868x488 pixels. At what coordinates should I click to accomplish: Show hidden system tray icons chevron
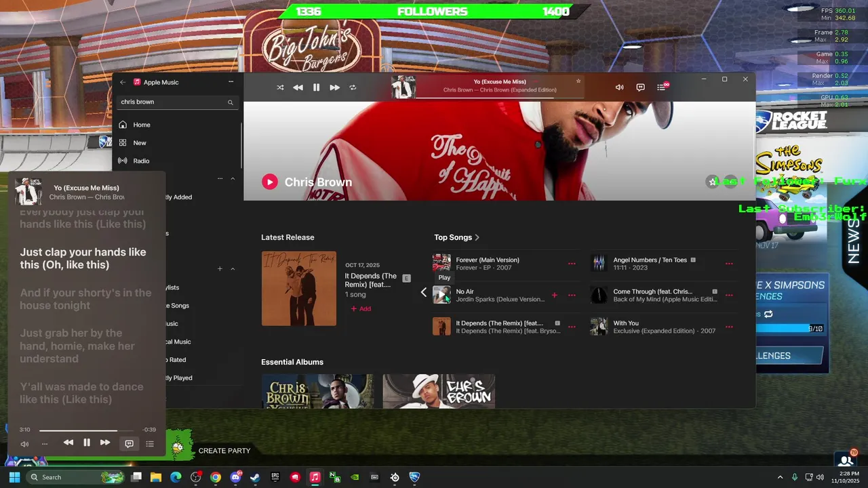[780, 477]
